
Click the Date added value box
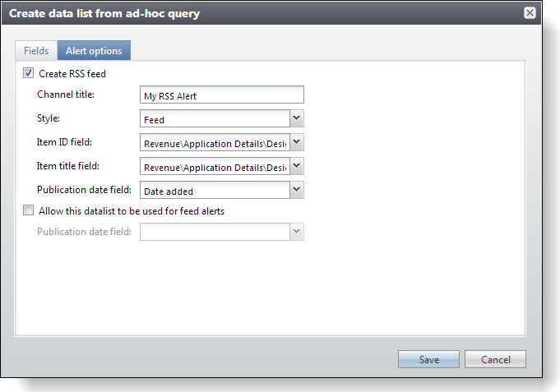tap(215, 191)
